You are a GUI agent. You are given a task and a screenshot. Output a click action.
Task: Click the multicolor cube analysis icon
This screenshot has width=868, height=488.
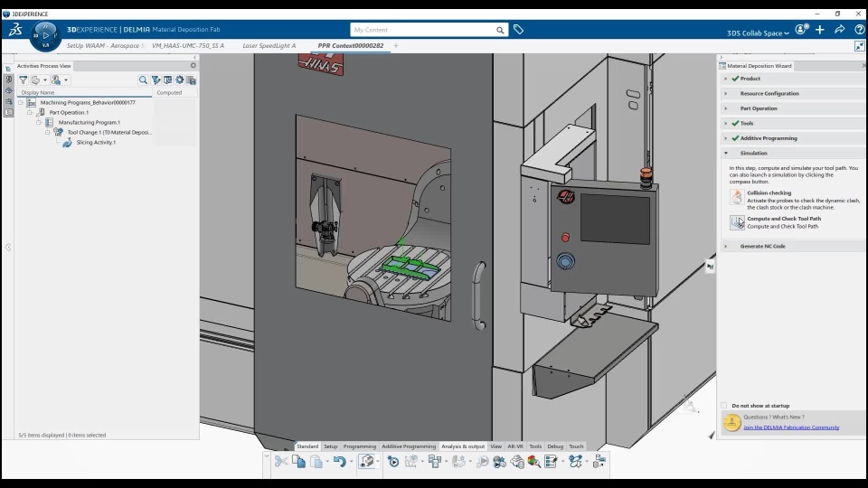coord(534,461)
